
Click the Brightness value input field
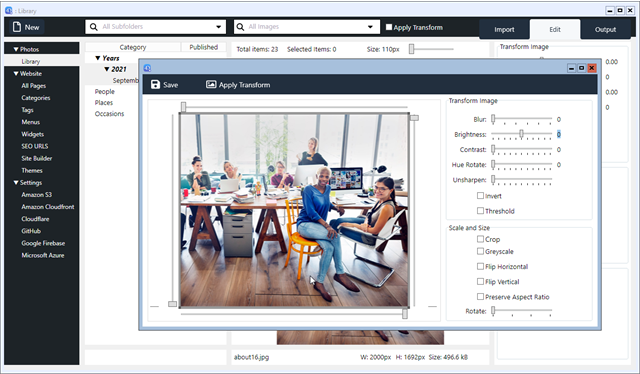coord(559,134)
